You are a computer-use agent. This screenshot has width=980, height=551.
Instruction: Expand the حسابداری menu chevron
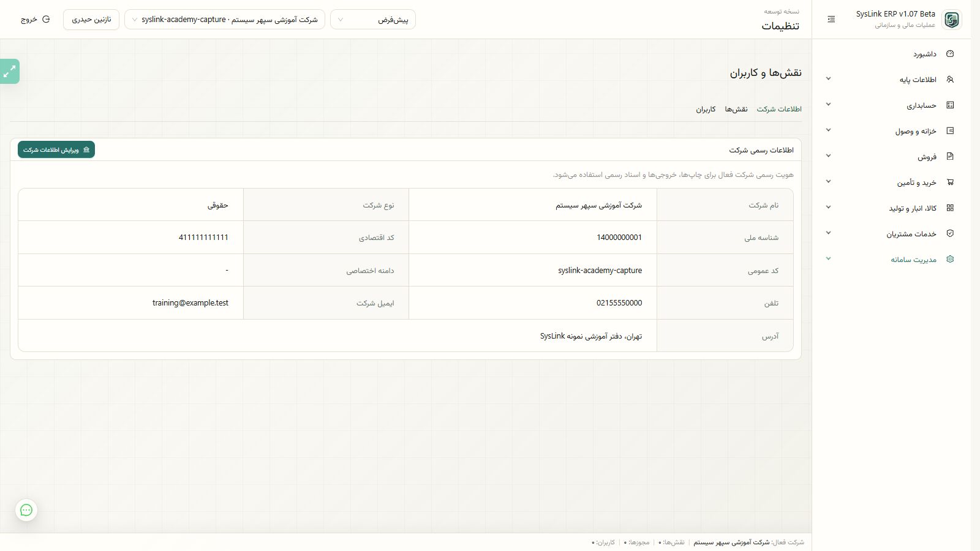pyautogui.click(x=828, y=105)
